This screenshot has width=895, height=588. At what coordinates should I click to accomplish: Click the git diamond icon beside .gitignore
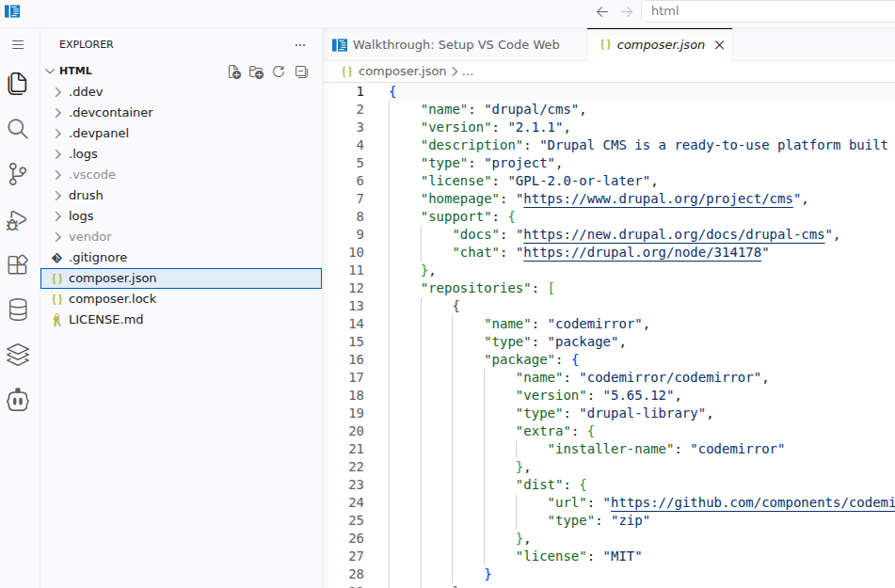pyautogui.click(x=57, y=258)
